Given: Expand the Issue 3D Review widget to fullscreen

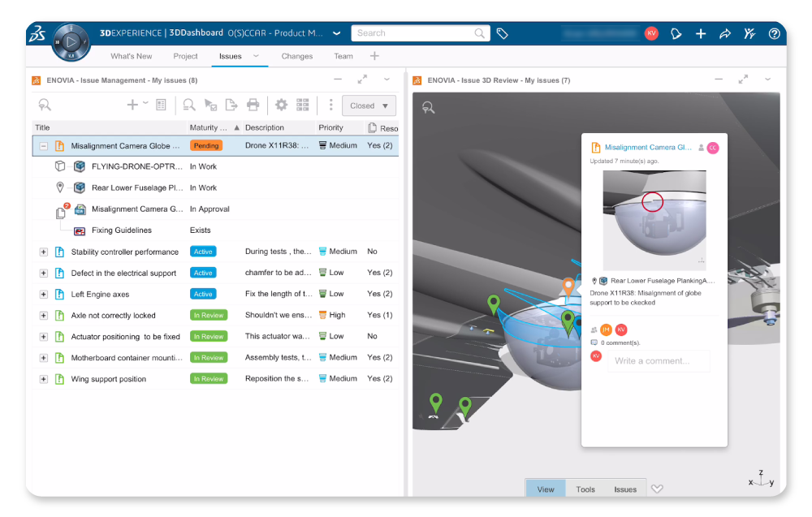Looking at the screenshot, I should coord(743,80).
